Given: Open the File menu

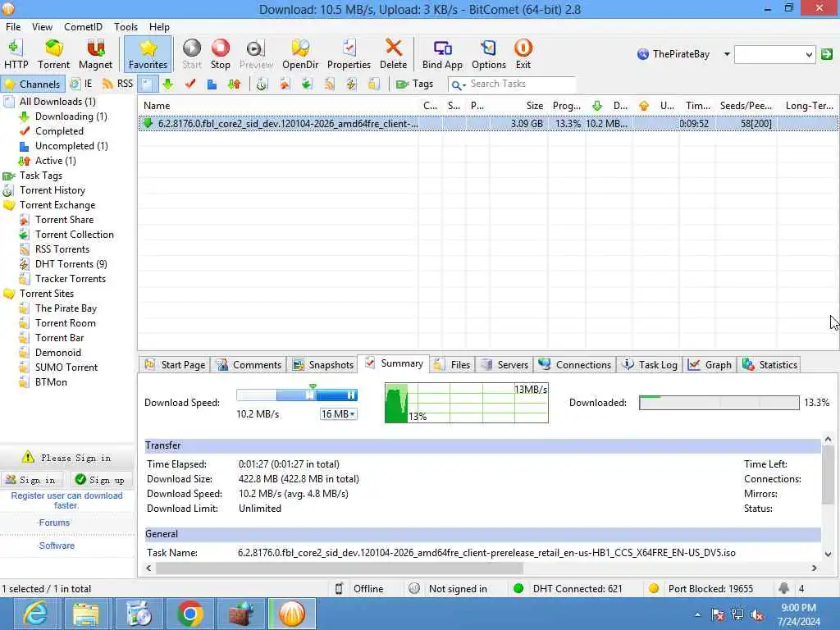Looking at the screenshot, I should [x=13, y=27].
